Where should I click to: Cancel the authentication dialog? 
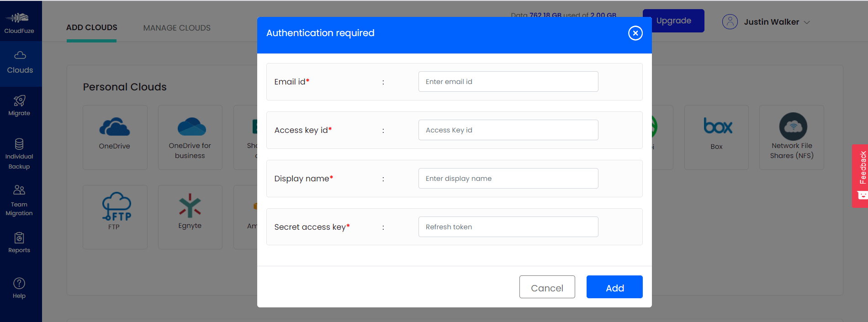click(x=547, y=287)
